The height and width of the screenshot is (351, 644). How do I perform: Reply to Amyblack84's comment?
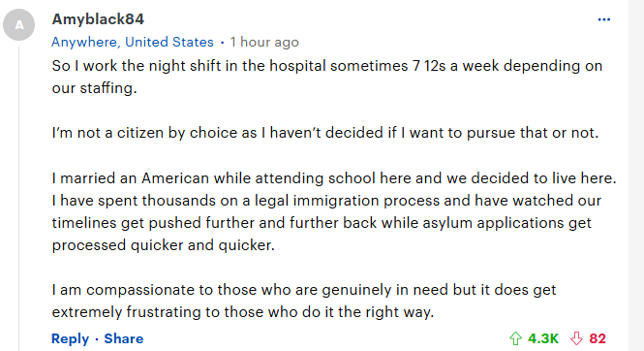pos(70,338)
